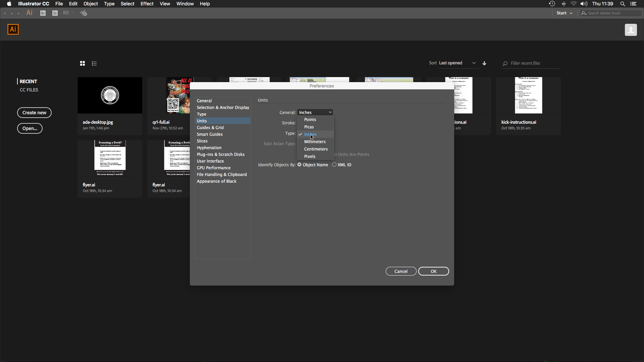Click Cancel in Preferences dialog
This screenshot has height=362, width=644.
(x=401, y=271)
